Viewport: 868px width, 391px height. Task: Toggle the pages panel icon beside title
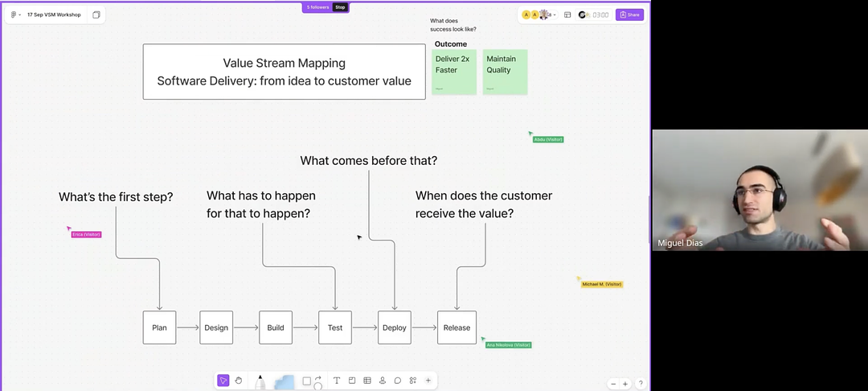pyautogui.click(x=96, y=14)
